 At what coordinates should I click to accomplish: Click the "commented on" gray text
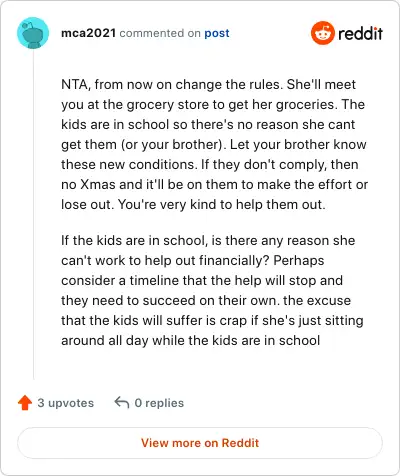click(x=160, y=33)
